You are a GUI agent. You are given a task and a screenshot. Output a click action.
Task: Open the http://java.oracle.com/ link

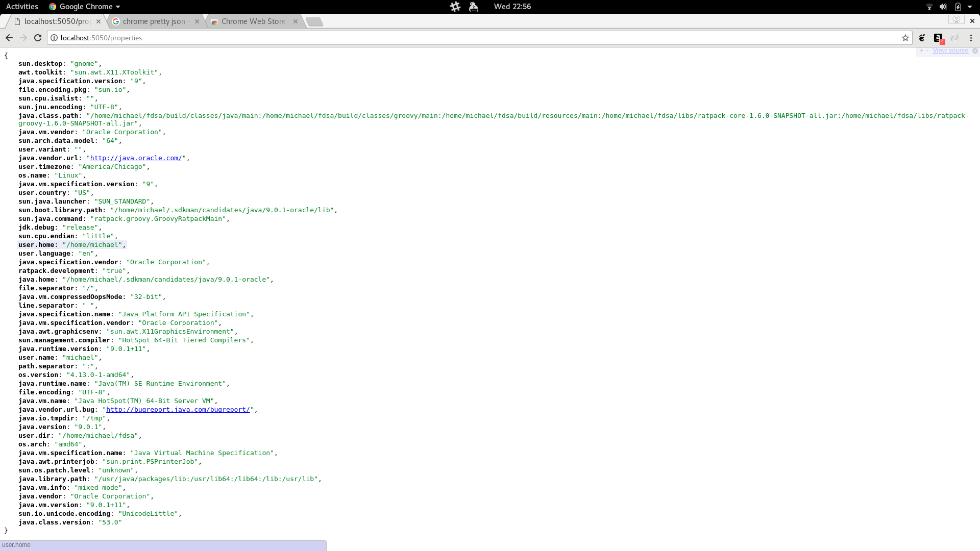(136, 158)
